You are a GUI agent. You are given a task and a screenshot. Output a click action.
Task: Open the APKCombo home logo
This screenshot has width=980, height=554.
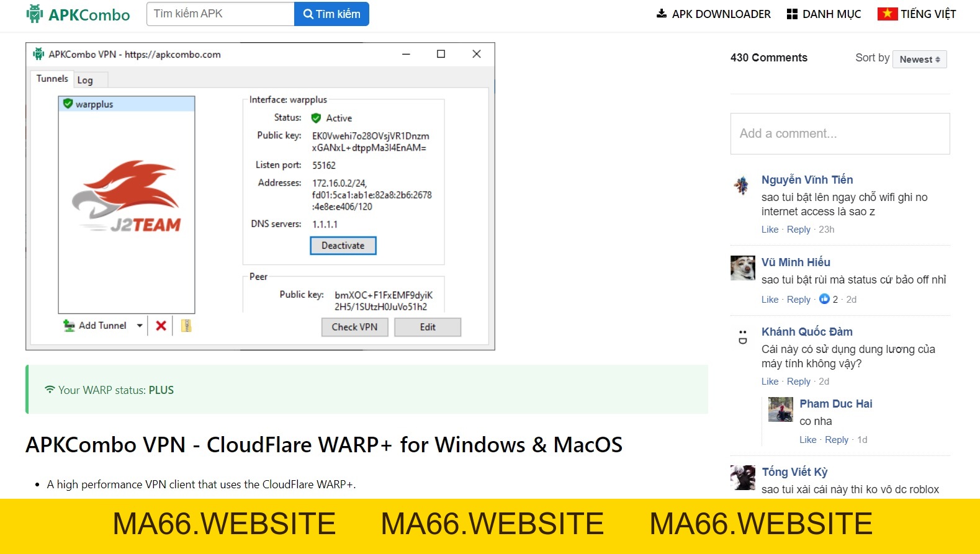[x=78, y=14]
